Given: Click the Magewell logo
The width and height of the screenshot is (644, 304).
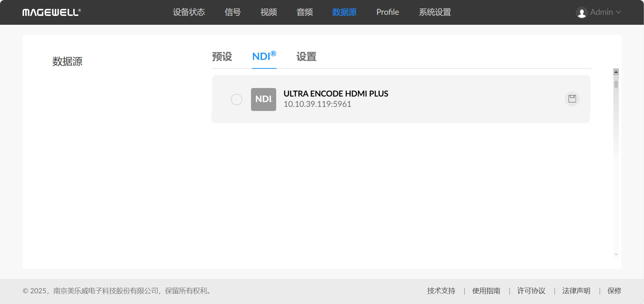Looking at the screenshot, I should [51, 13].
